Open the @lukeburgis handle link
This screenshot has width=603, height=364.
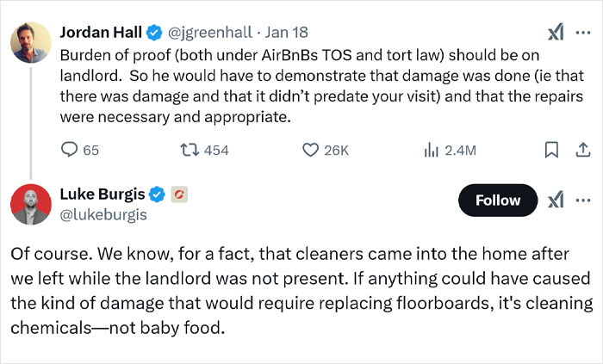coord(103,214)
